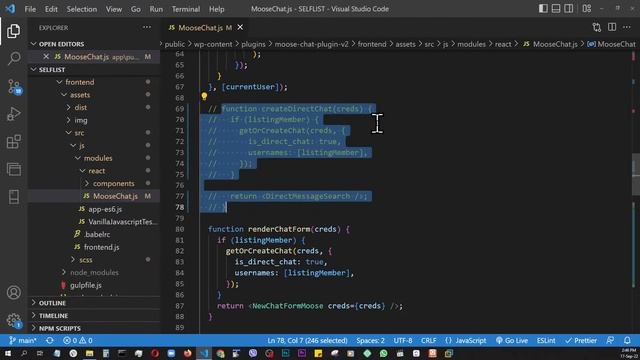Screen dimensions: 640x360
Task: Click the Spaces: 2 indentation setting
Action: coord(370,340)
